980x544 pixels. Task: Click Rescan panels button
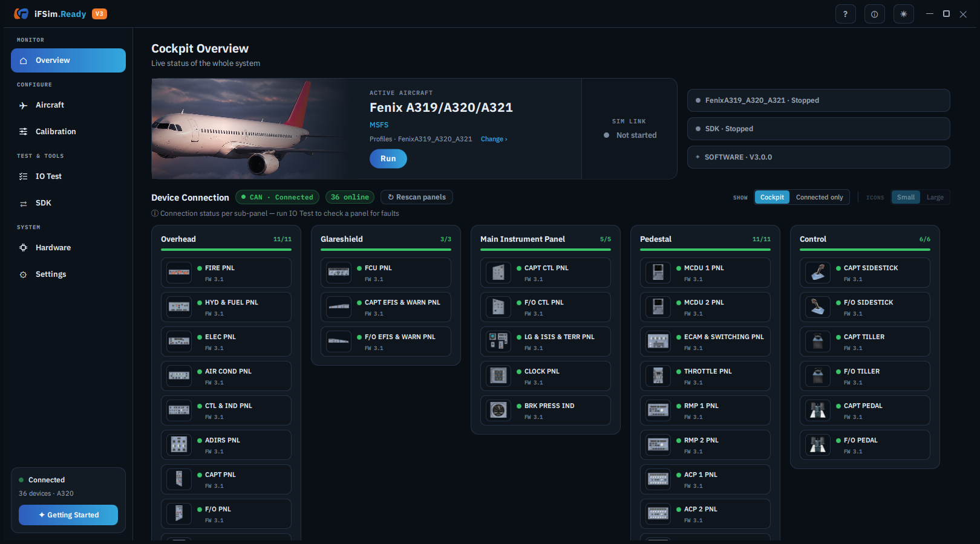click(x=417, y=197)
